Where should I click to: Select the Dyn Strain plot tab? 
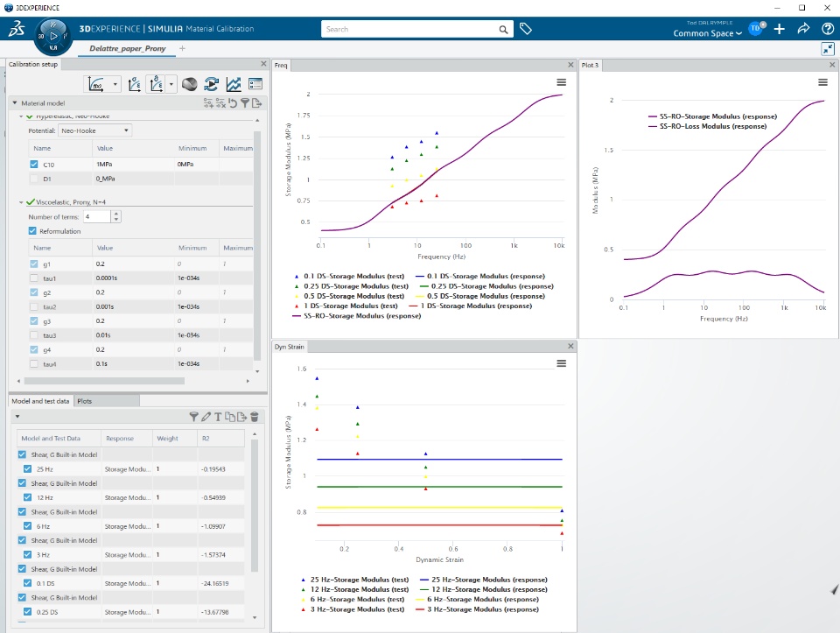point(290,347)
